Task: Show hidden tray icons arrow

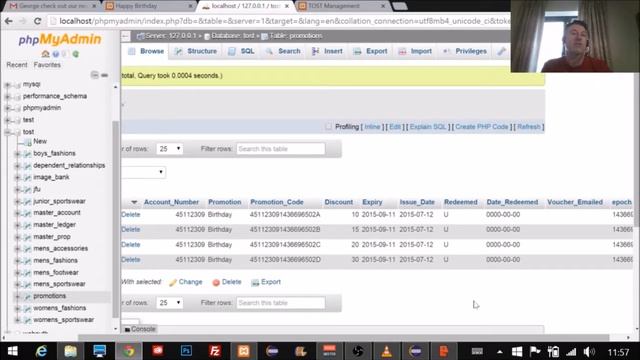Action: 500,352
